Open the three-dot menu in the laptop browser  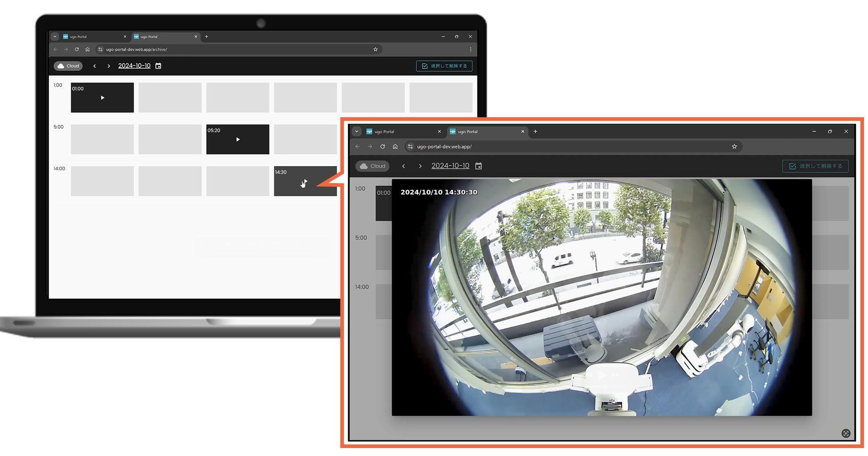[471, 49]
